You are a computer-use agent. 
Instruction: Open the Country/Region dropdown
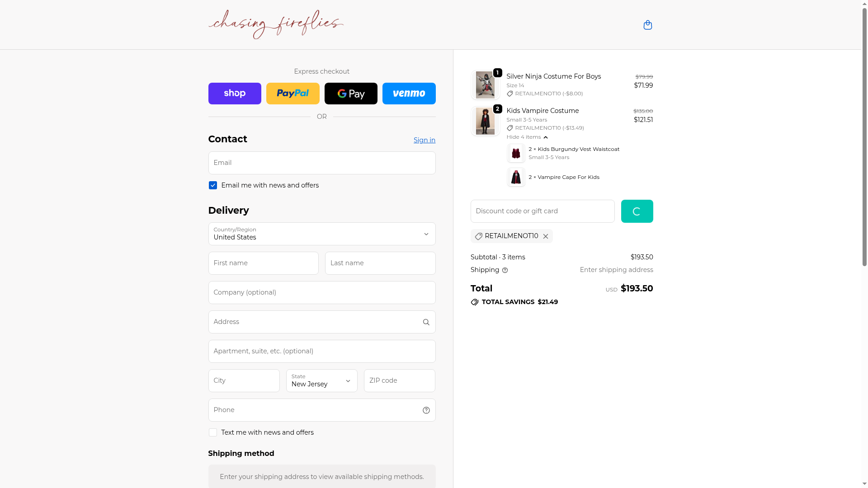(x=322, y=234)
